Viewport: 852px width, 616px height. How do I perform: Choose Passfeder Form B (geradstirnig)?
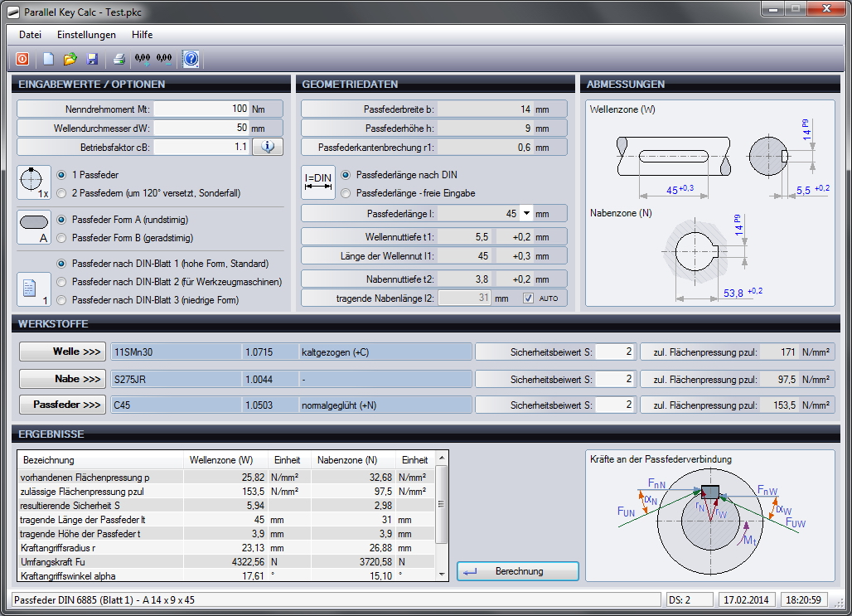(61, 237)
